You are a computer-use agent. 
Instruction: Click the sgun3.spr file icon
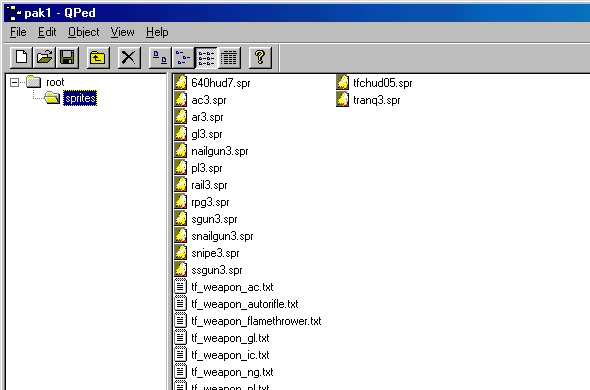pos(181,219)
